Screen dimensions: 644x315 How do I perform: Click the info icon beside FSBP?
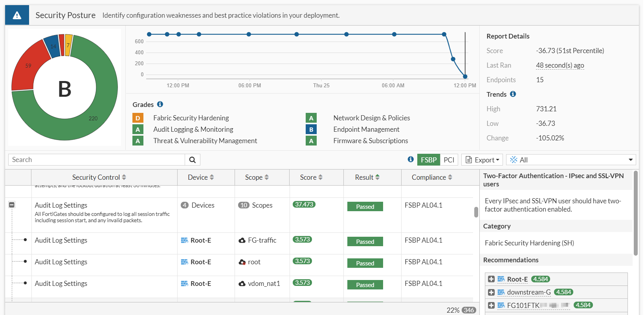411,159
